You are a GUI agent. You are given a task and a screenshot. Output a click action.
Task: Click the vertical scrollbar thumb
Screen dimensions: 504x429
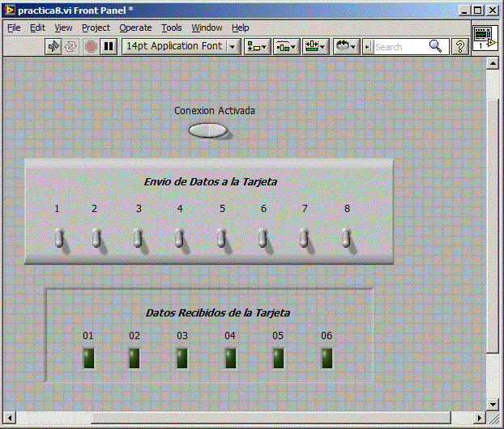coord(493,226)
